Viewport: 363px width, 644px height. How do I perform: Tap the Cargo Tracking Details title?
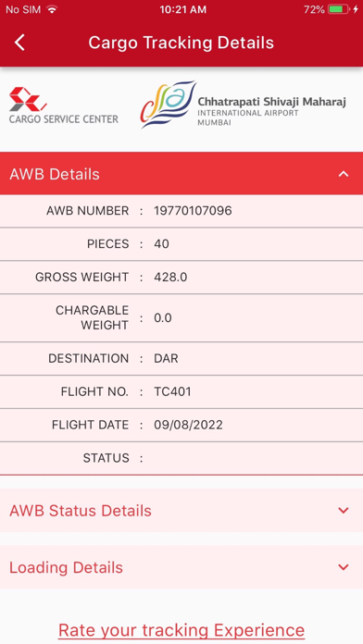coord(181,43)
